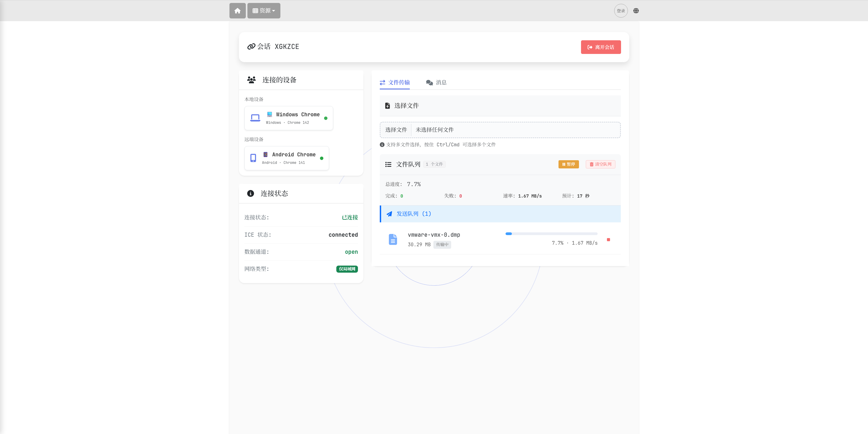Leave session with 离开会话 button
868x434 pixels.
pyautogui.click(x=600, y=47)
